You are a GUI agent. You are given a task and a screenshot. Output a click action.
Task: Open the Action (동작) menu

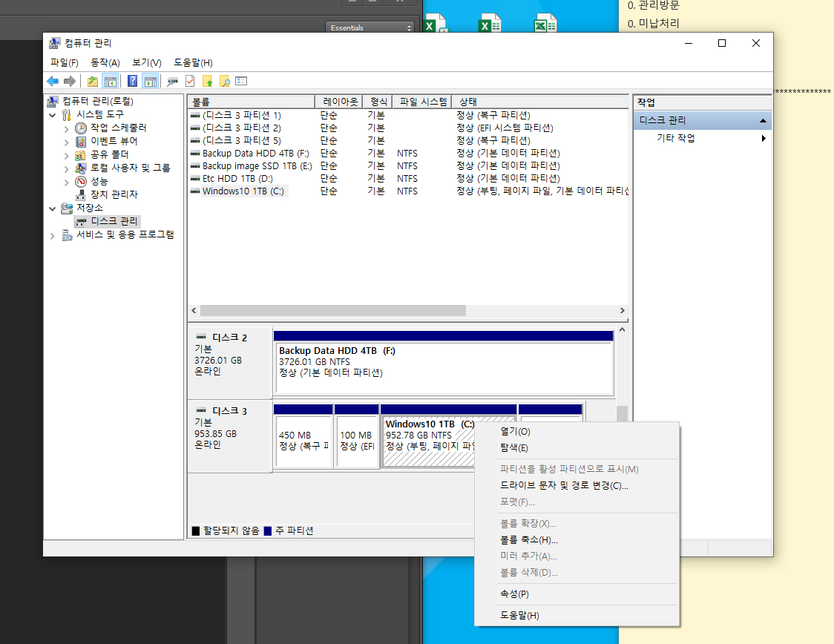point(105,63)
